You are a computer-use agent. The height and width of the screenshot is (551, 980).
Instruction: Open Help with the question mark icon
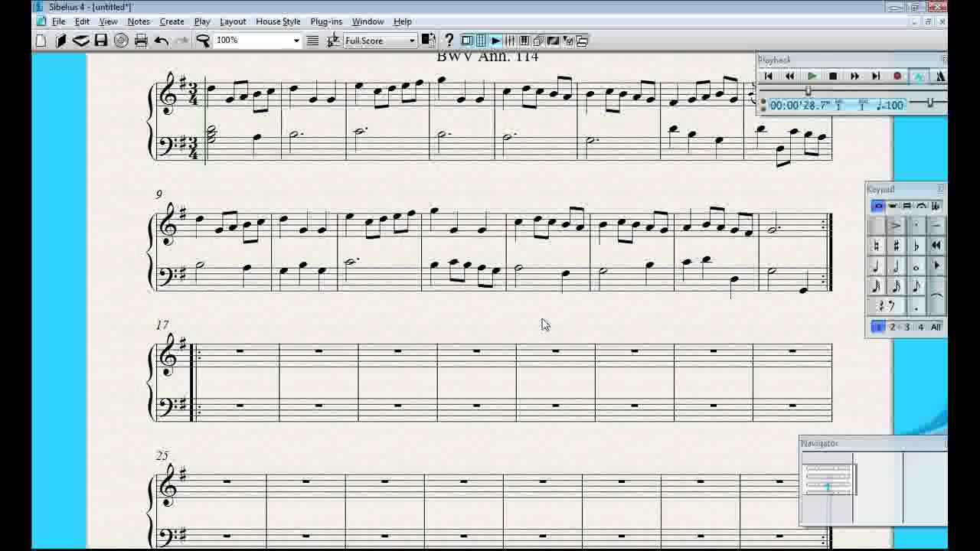(x=449, y=41)
